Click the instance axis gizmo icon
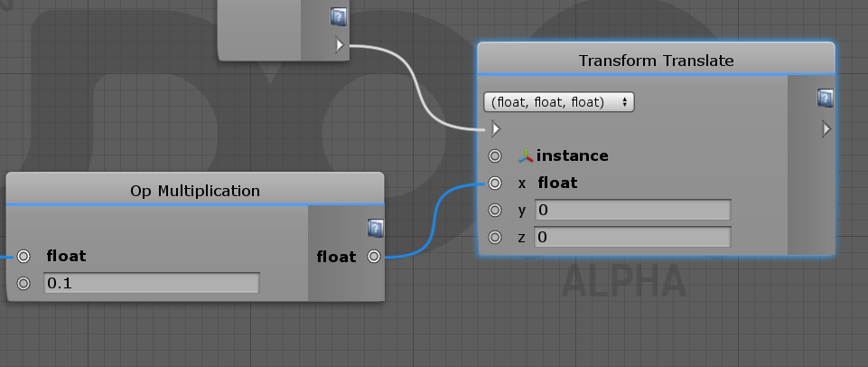The width and height of the screenshot is (868, 367). tap(526, 156)
